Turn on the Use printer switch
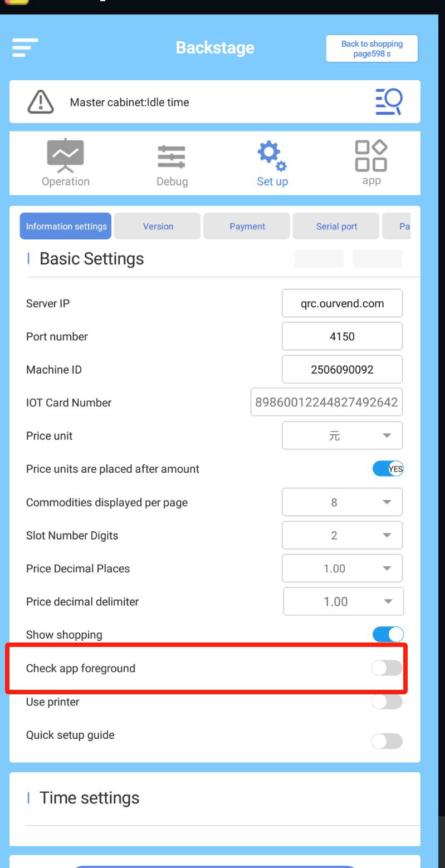This screenshot has height=868, width=445. [x=387, y=702]
